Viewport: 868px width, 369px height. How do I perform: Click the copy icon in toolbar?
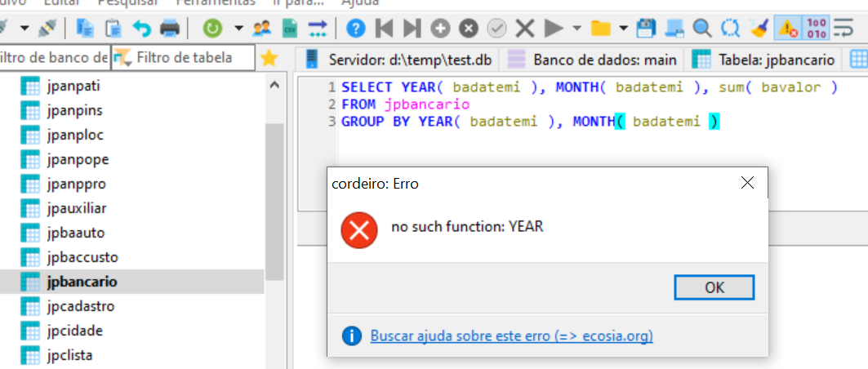85,28
